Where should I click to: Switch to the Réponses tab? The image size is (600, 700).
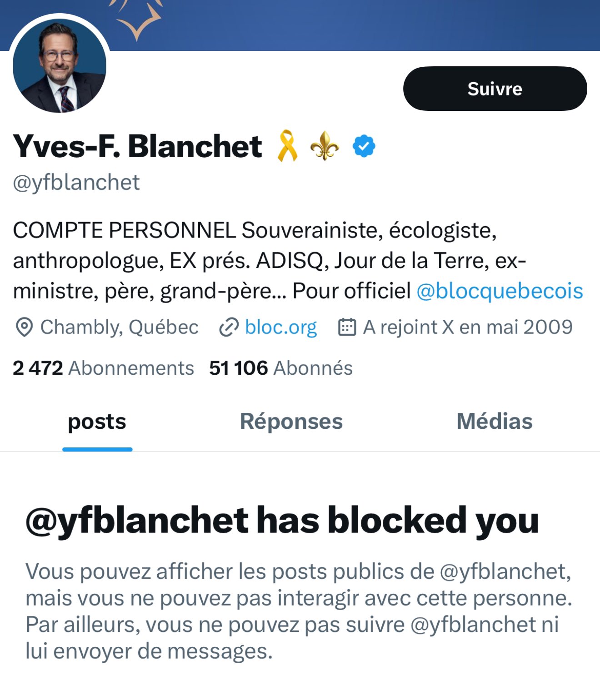coord(291,421)
